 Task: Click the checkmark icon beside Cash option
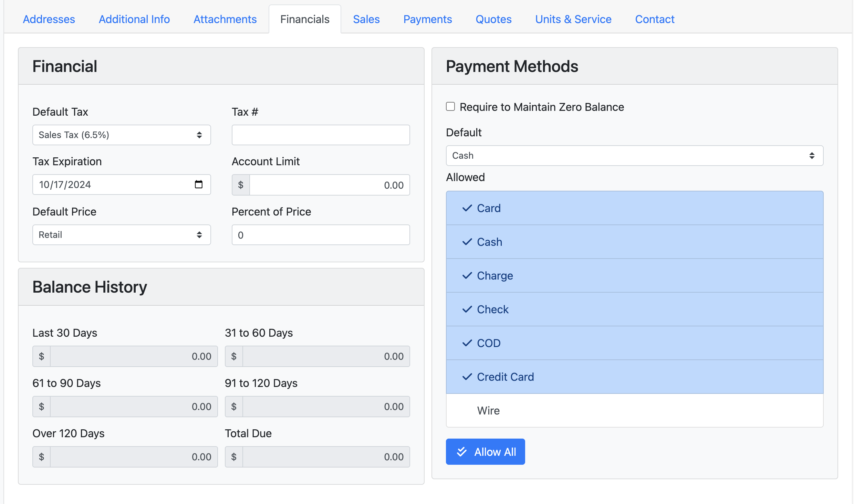467,242
